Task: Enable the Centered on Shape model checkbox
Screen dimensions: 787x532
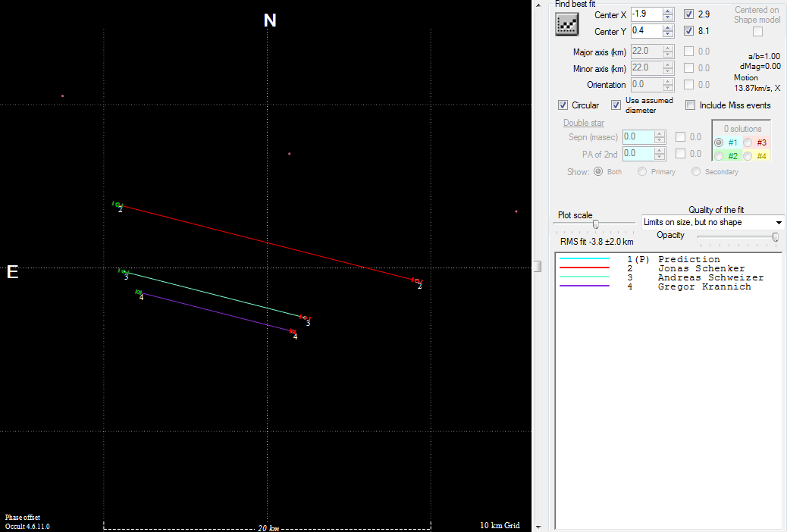Action: pos(757,32)
